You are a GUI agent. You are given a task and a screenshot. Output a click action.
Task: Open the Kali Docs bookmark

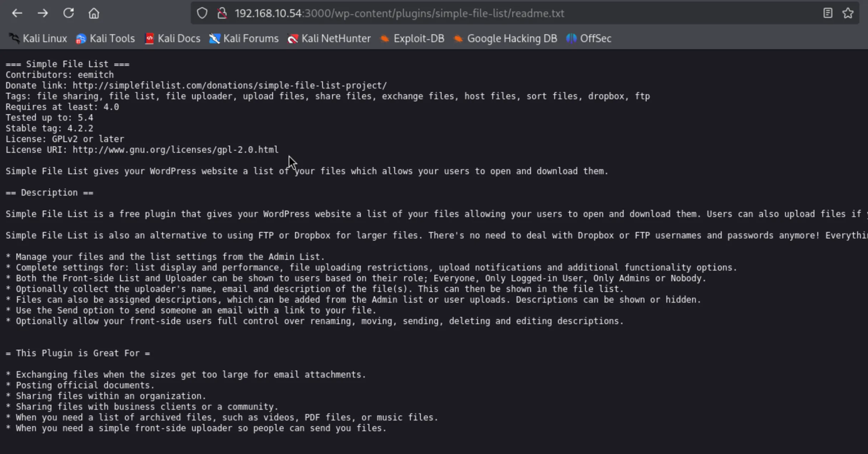(x=173, y=39)
